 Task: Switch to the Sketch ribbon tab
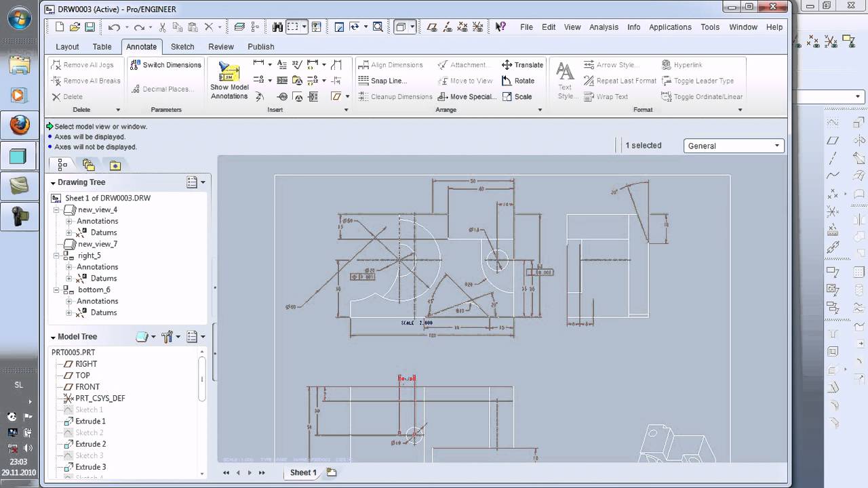pos(182,47)
